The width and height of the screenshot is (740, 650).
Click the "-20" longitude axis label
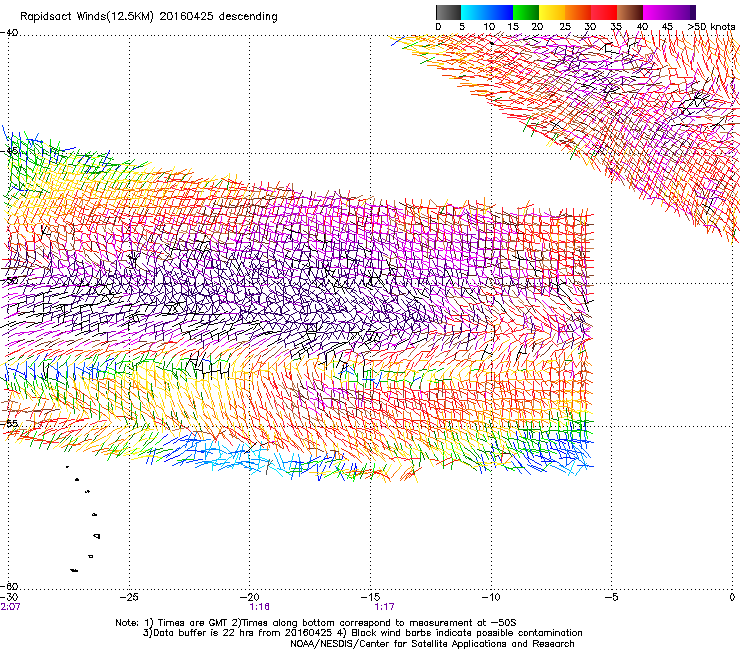point(250,597)
